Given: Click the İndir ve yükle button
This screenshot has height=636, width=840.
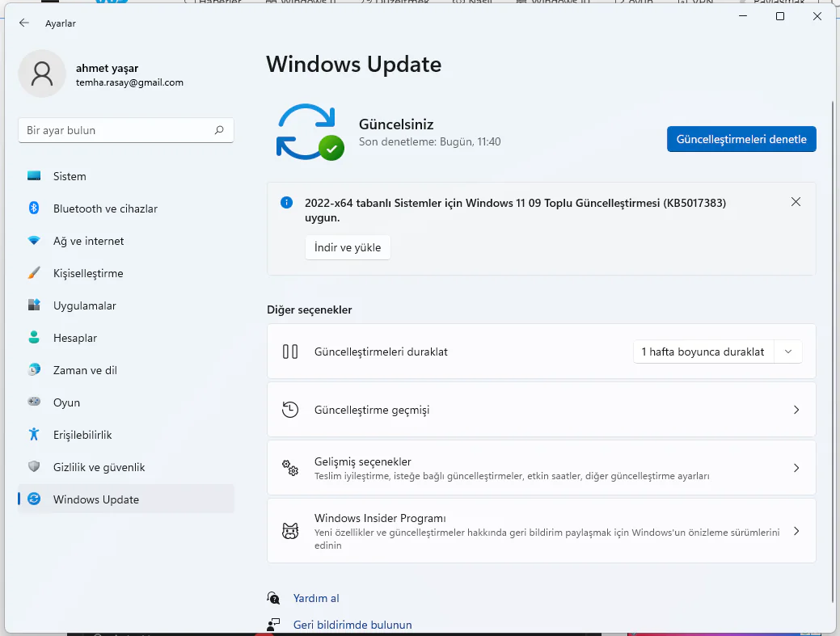Looking at the screenshot, I should (348, 247).
